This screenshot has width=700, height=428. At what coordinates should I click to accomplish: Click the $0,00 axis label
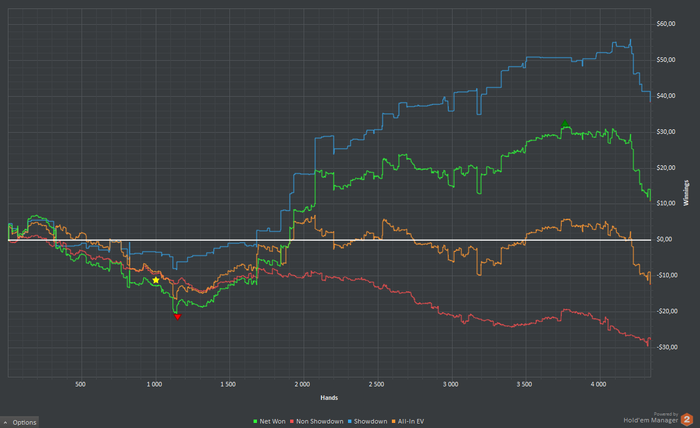tap(664, 240)
